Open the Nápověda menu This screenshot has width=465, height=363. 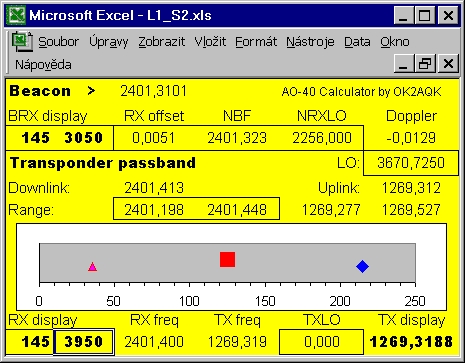[x=43, y=64]
